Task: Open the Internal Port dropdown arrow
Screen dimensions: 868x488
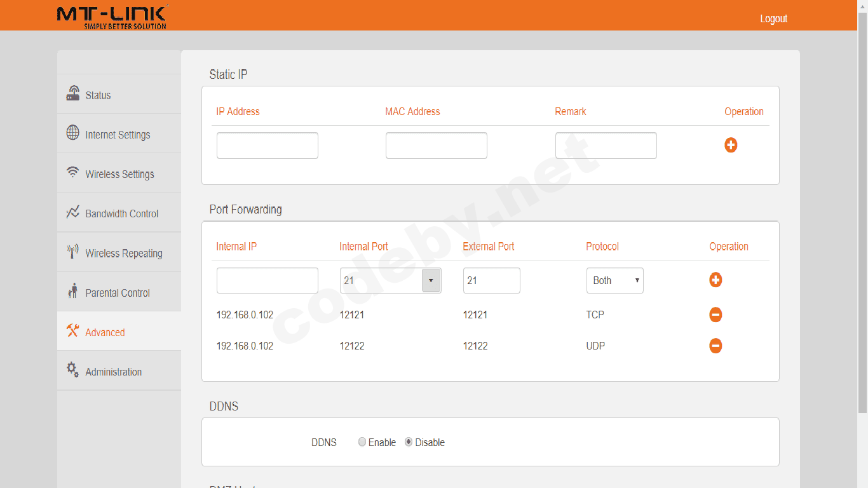Action: click(x=431, y=280)
